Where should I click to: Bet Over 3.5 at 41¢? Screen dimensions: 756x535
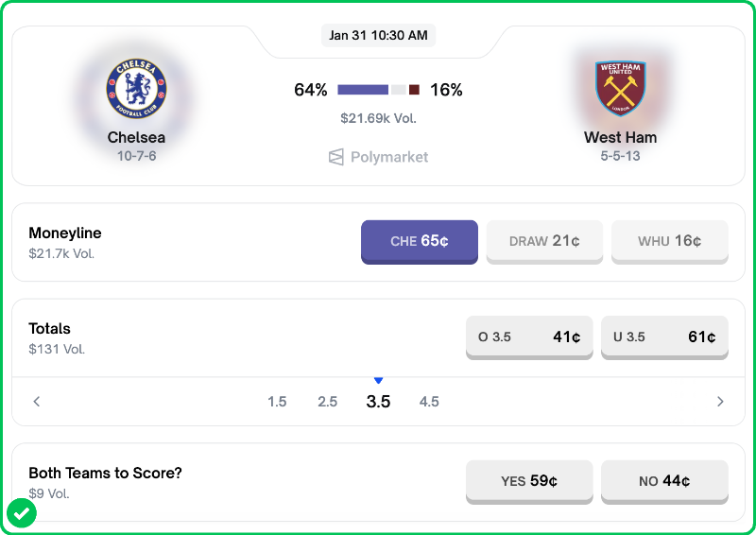529,337
